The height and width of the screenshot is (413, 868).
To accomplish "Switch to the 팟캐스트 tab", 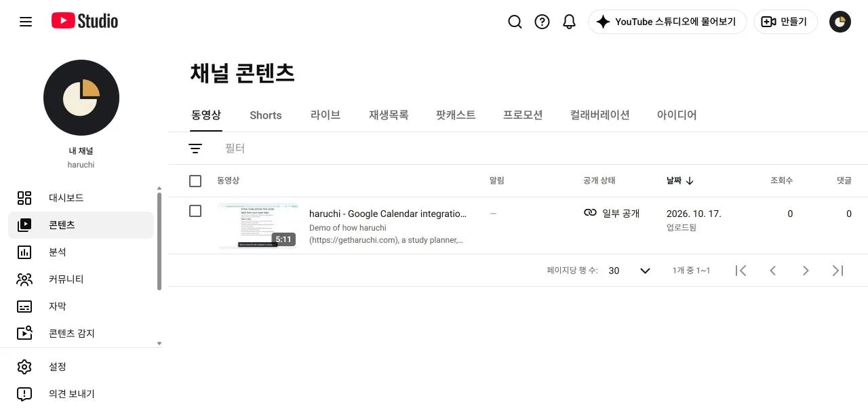I will coord(456,115).
